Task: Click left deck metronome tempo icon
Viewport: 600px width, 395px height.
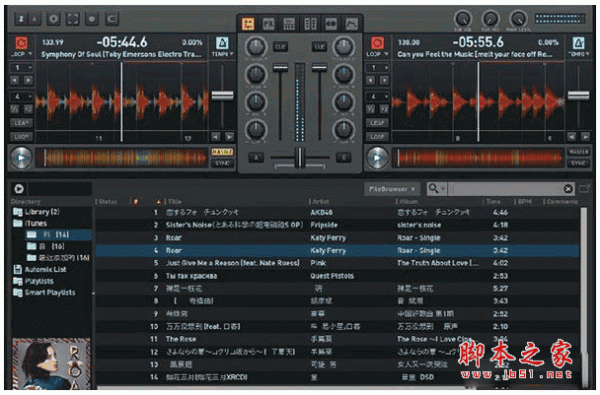Action: point(222,43)
